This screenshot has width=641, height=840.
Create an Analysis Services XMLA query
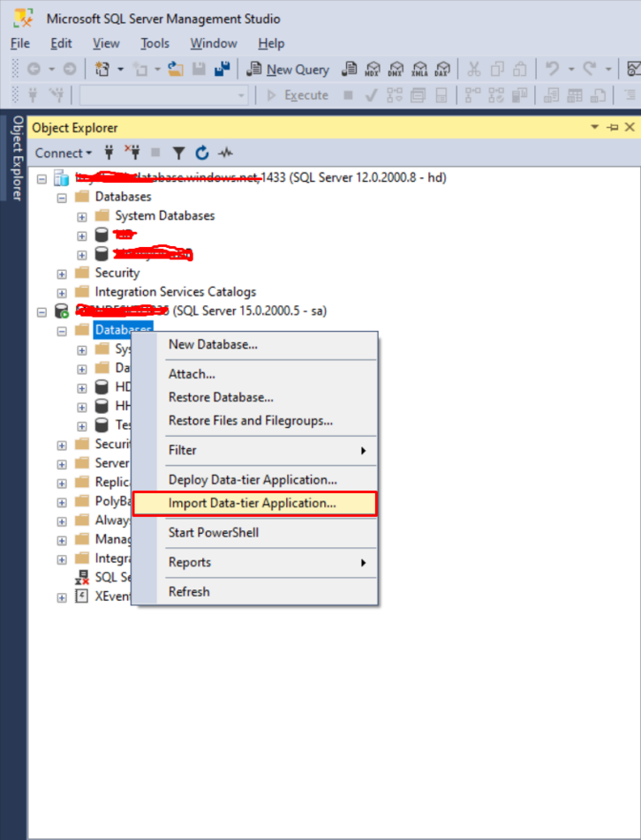point(419,69)
